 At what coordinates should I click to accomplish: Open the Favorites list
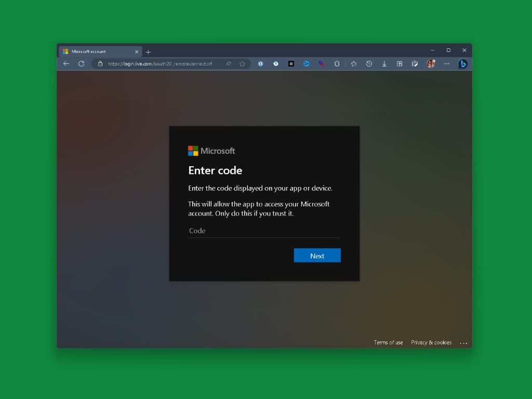[x=354, y=63]
